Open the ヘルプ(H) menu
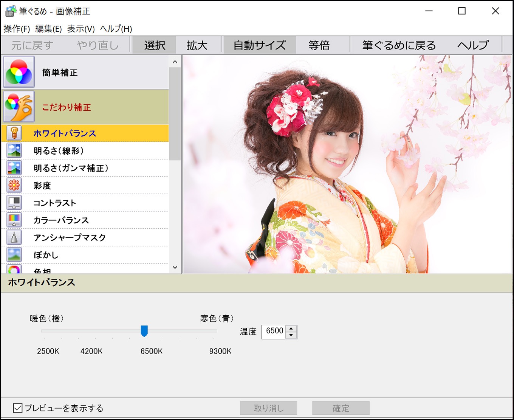The width and height of the screenshot is (514, 420). point(116,29)
